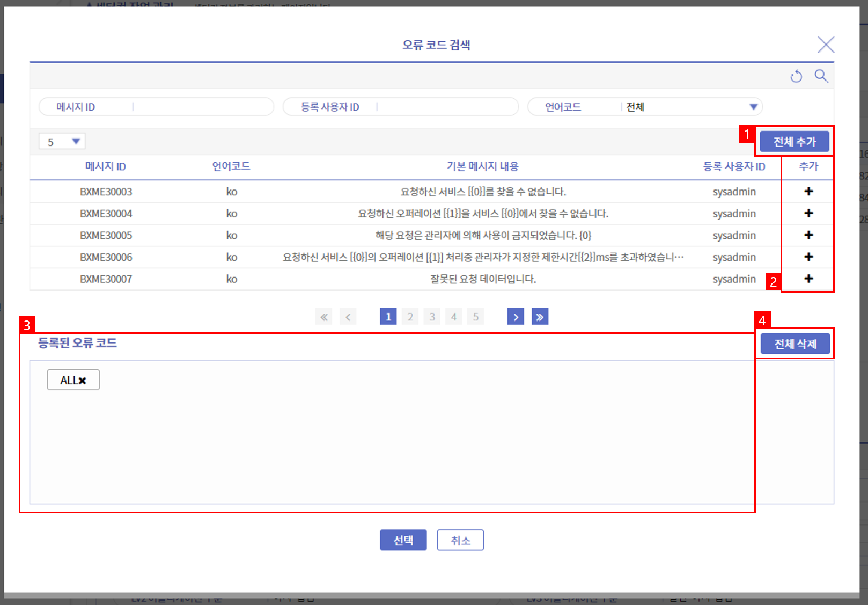Open the page size dropdown showing 5
Viewport: 868px width, 605px height.
click(62, 142)
